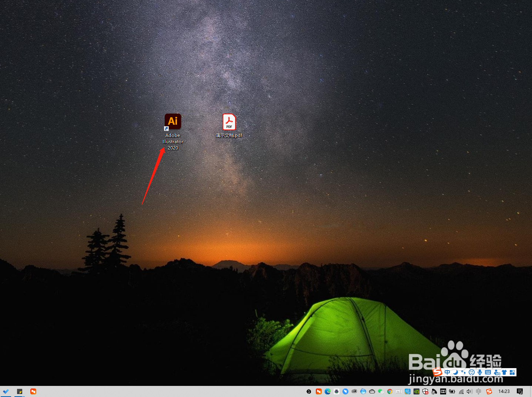Click the taskbar 中 language indicator
Screen dimensions: 532x397
tap(479, 391)
